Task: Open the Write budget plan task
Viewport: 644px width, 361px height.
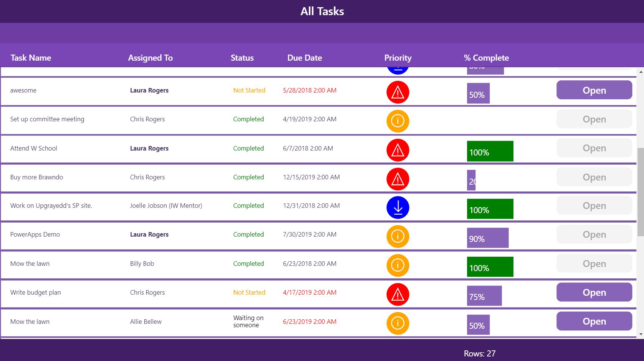Action: click(x=594, y=292)
